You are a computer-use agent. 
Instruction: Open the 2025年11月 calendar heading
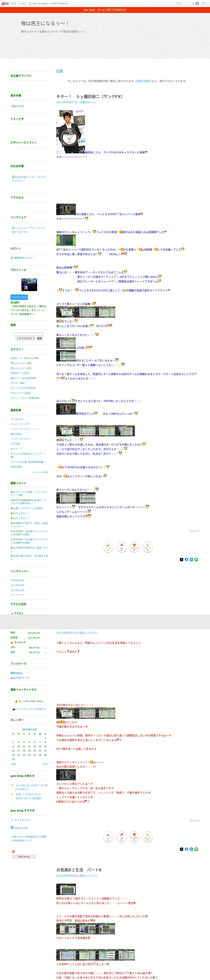(29, 730)
